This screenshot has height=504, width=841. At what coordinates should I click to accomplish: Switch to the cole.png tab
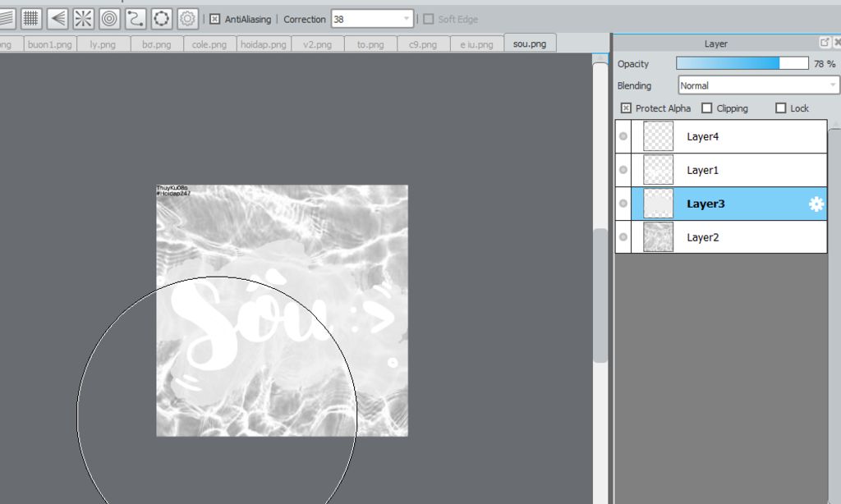click(209, 44)
